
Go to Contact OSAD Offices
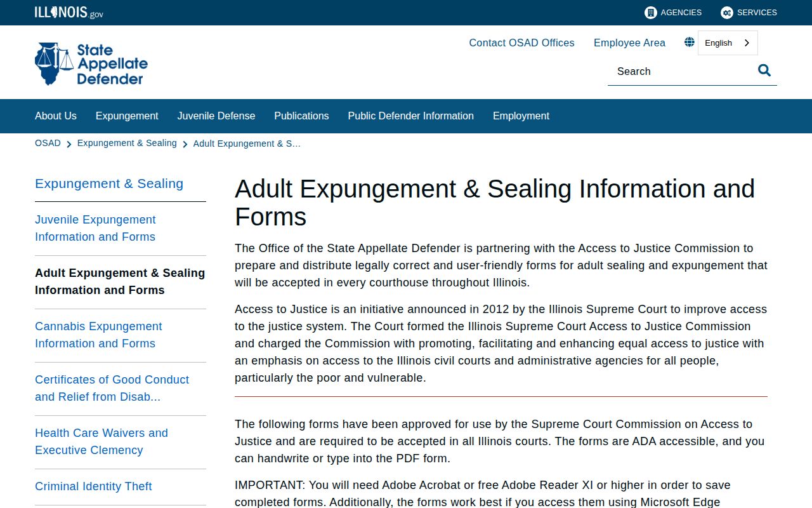click(x=521, y=43)
